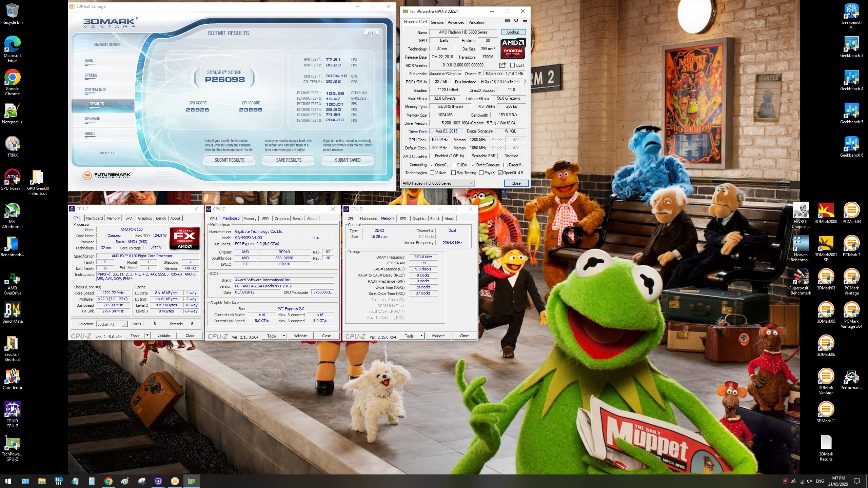Open the Socket #1 selection dropdown
Viewport: 868px width, 488px height.
[x=112, y=324]
